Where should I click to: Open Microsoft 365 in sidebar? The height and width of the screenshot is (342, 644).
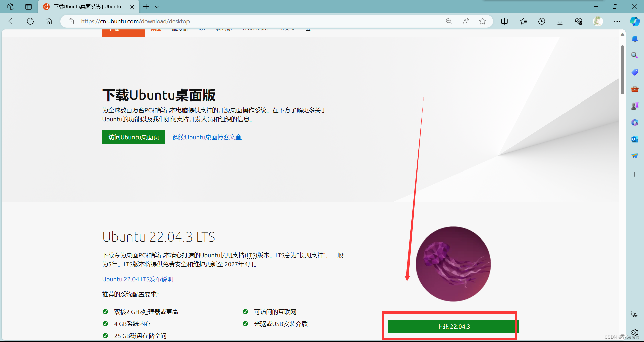pyautogui.click(x=635, y=123)
